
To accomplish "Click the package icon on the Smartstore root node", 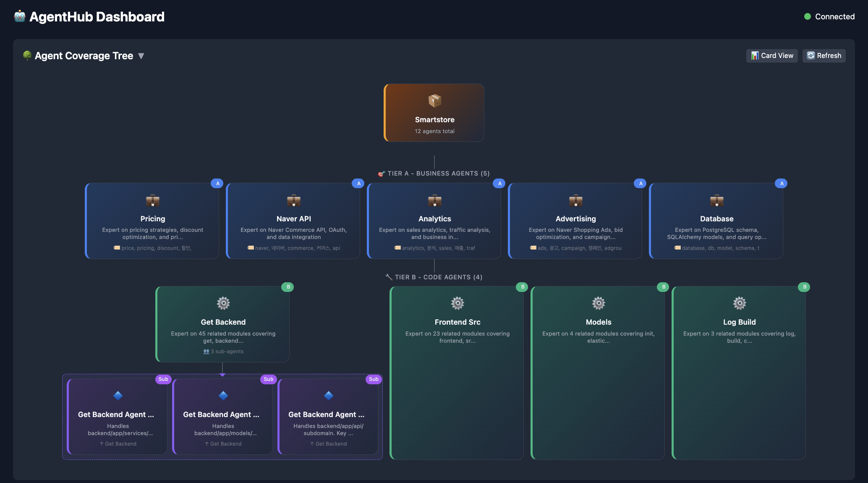I will tap(434, 100).
